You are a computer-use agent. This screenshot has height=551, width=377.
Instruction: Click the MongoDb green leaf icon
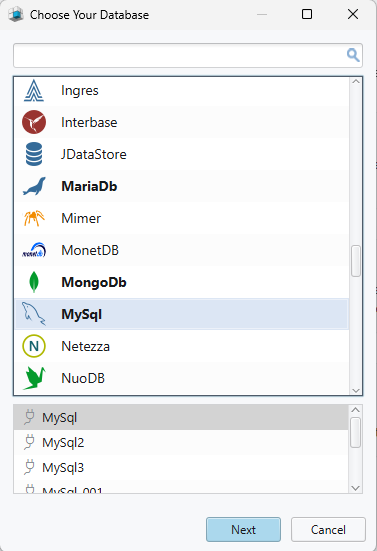34,282
